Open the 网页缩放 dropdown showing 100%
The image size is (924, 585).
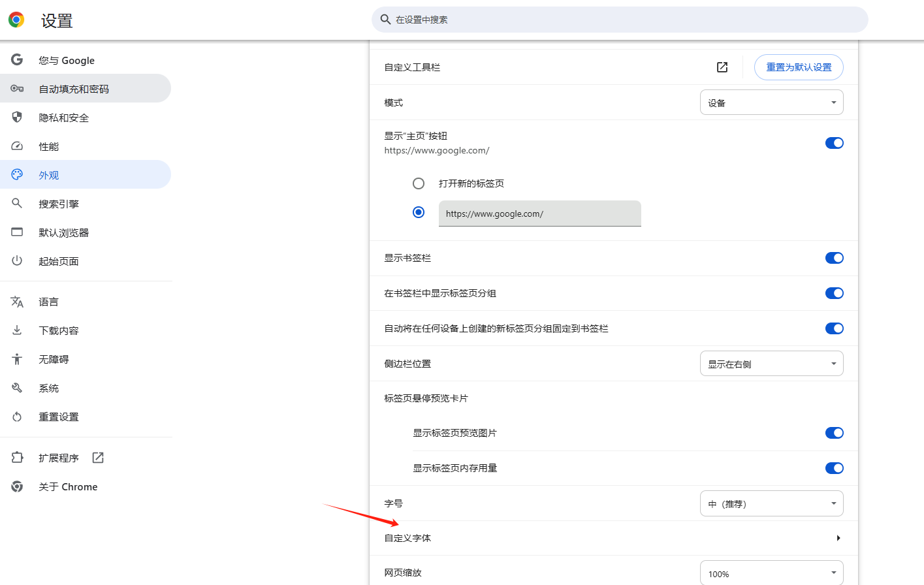pyautogui.click(x=771, y=573)
